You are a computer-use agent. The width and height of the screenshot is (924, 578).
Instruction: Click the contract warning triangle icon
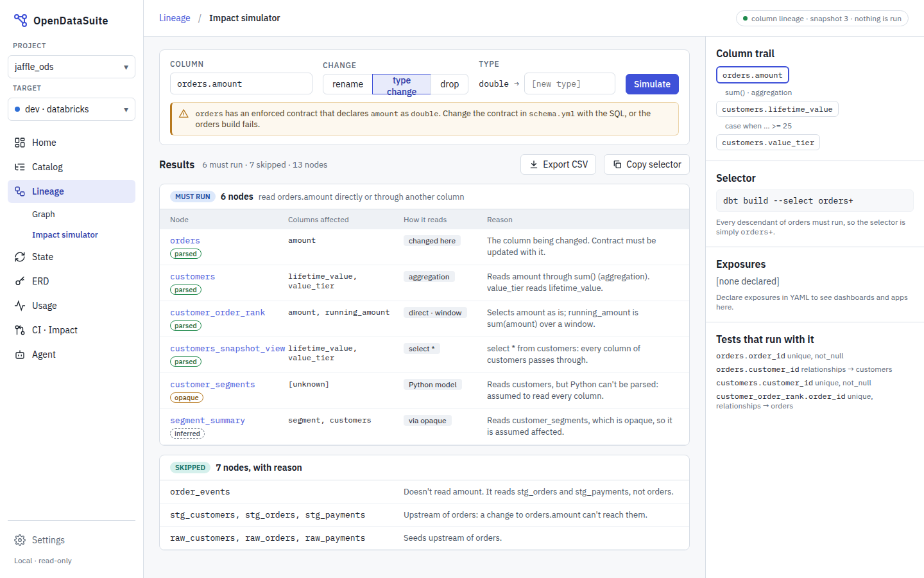point(184,114)
